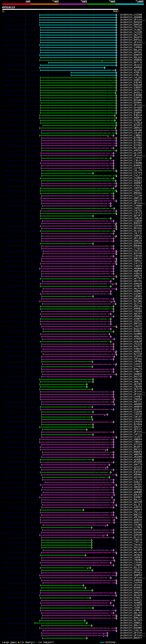Click UniRef100_C6PQI2 label
146x644 pixels.
tap(131, 208)
